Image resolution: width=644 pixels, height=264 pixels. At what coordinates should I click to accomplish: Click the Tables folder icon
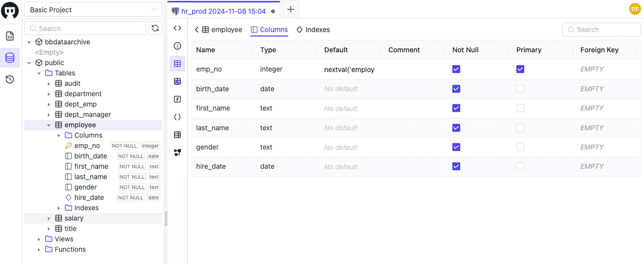point(48,73)
